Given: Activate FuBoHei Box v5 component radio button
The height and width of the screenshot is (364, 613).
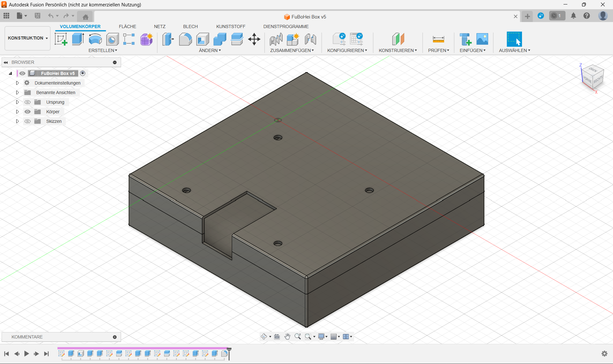Looking at the screenshot, I should 83,73.
